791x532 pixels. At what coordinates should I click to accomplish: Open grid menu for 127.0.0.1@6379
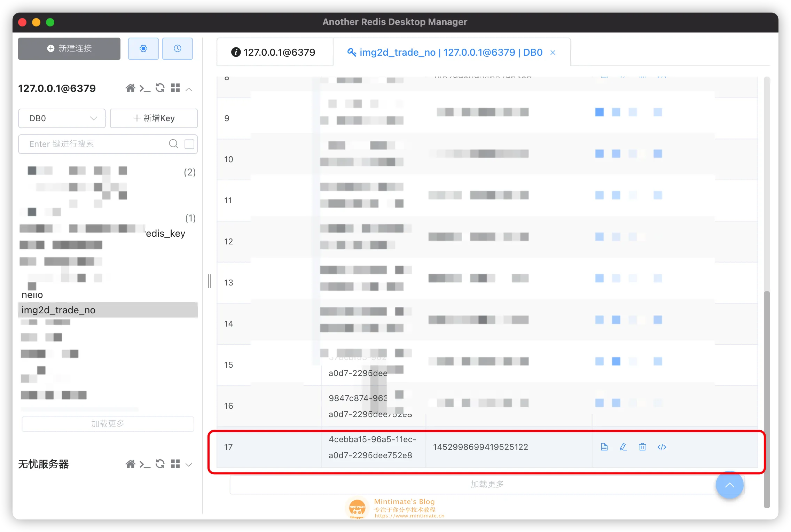175,88
